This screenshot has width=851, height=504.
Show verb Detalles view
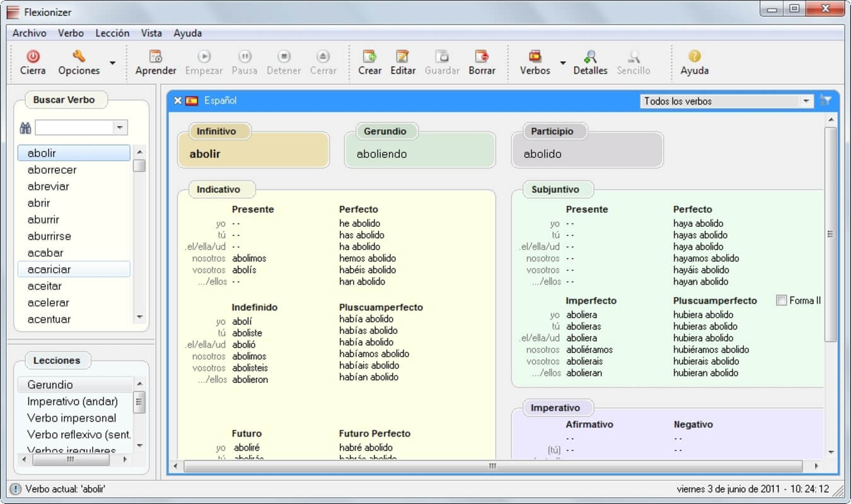[590, 57]
